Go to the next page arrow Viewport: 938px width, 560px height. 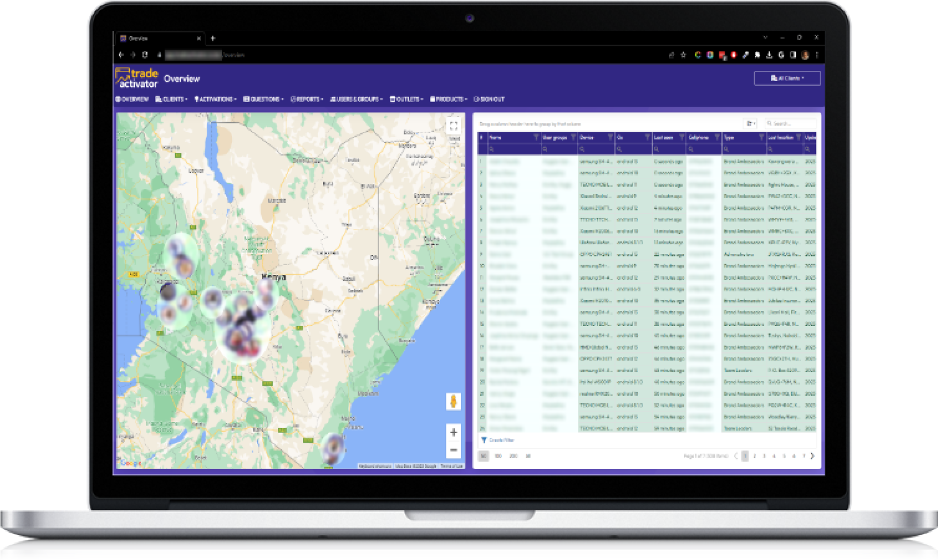[812, 456]
